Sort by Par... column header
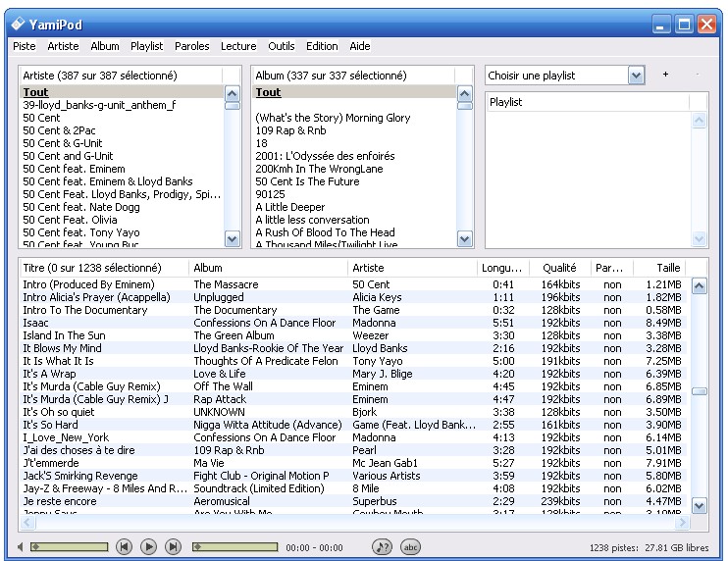The height and width of the screenshot is (561, 728). point(612,268)
